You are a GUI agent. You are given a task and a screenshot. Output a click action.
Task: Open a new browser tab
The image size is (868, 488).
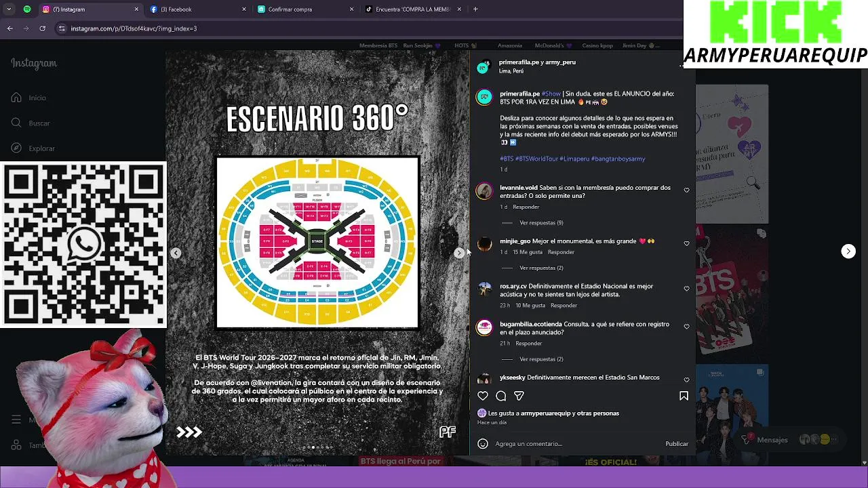(x=475, y=9)
